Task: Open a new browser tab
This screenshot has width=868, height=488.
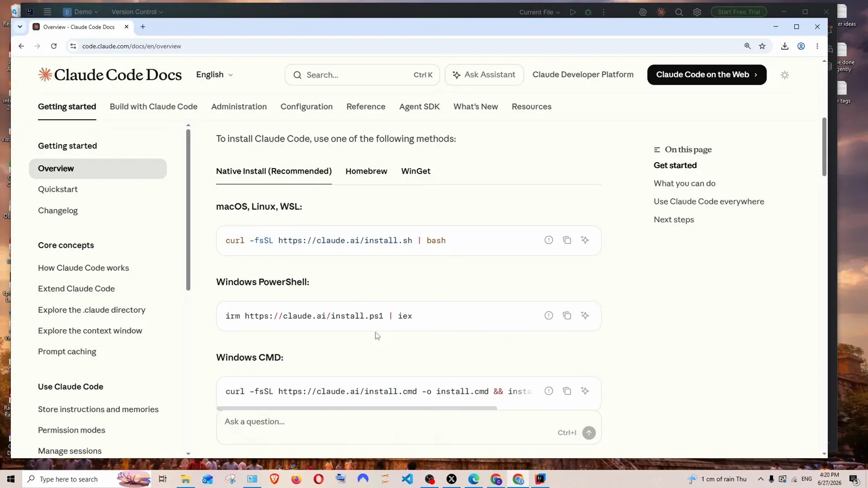Action: [143, 27]
